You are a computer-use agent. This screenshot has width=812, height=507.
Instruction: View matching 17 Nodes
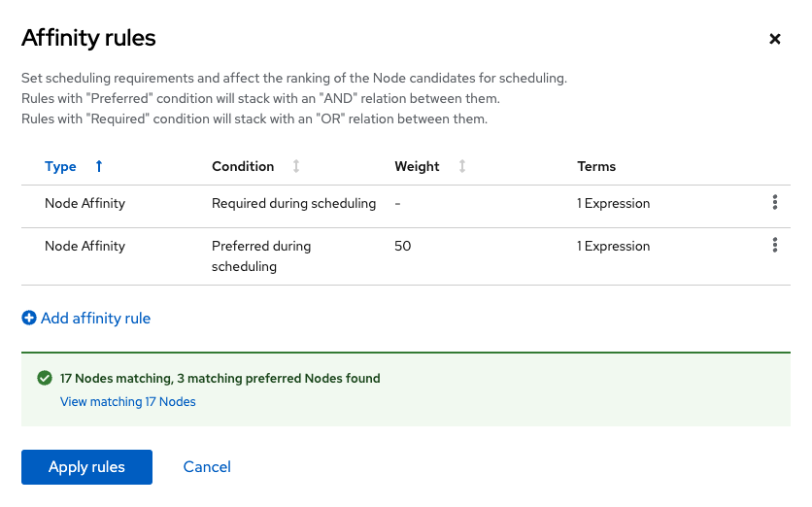[128, 401]
